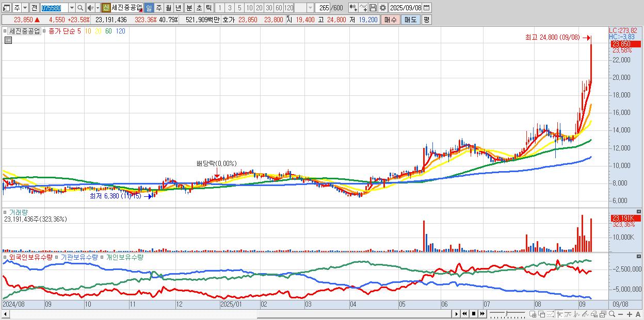Select minute 분 period
The height and width of the screenshot is (320, 644).
tap(189, 8)
